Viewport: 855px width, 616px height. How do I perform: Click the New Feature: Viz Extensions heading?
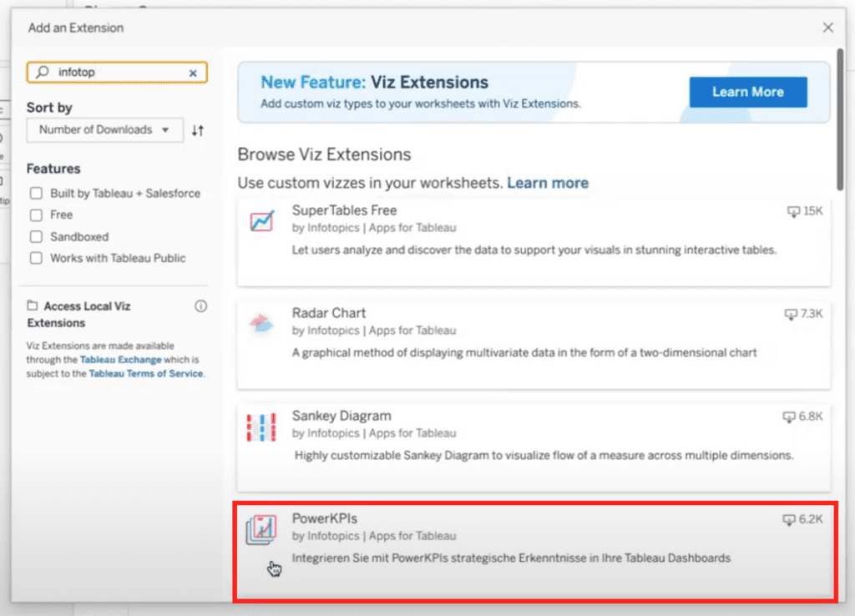374,82
